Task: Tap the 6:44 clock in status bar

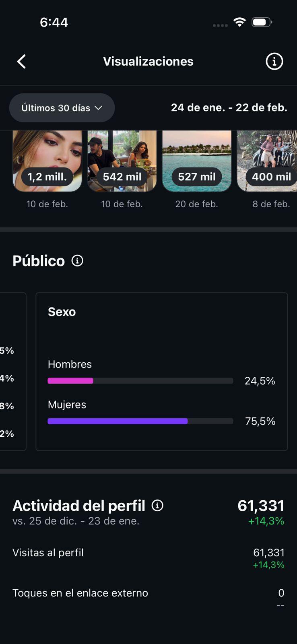Action: [x=54, y=22]
